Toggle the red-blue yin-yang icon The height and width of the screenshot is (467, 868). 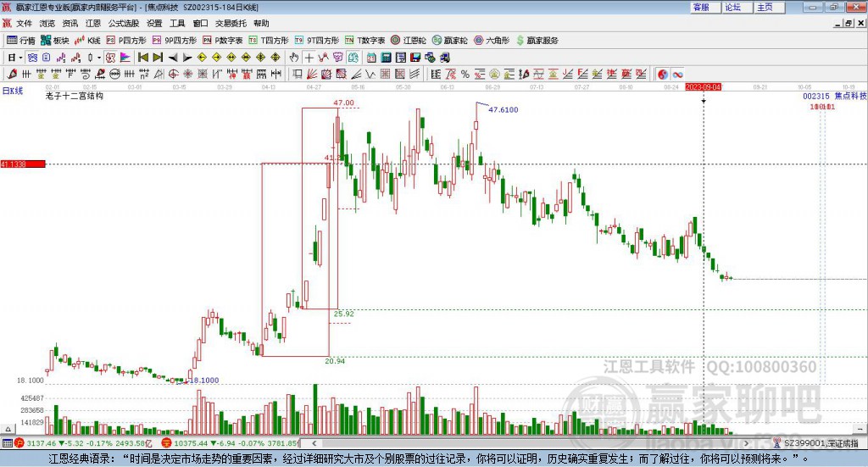click(x=663, y=74)
